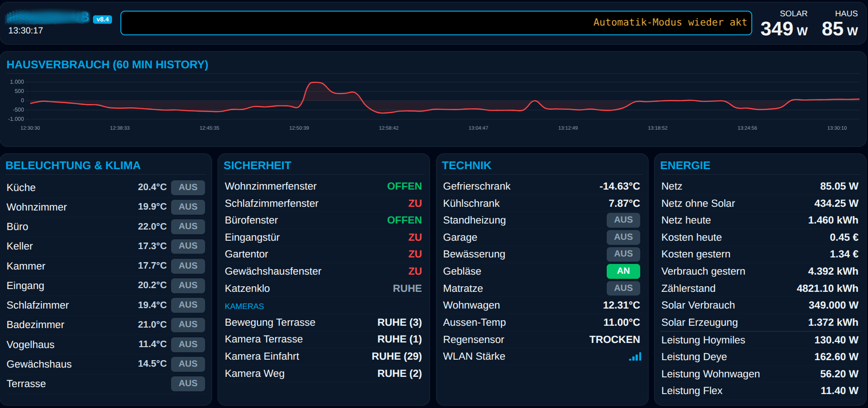The height and width of the screenshot is (408, 868).
Task: Click the Automatik-Modus ticker message bar
Action: point(436,23)
